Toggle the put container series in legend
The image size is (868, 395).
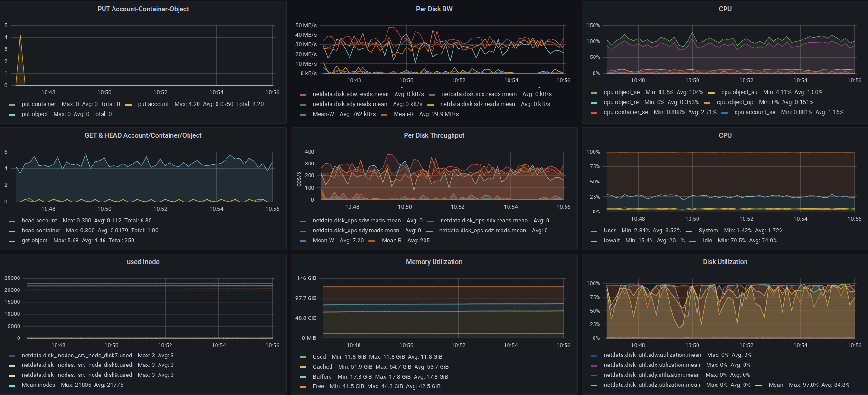point(38,104)
